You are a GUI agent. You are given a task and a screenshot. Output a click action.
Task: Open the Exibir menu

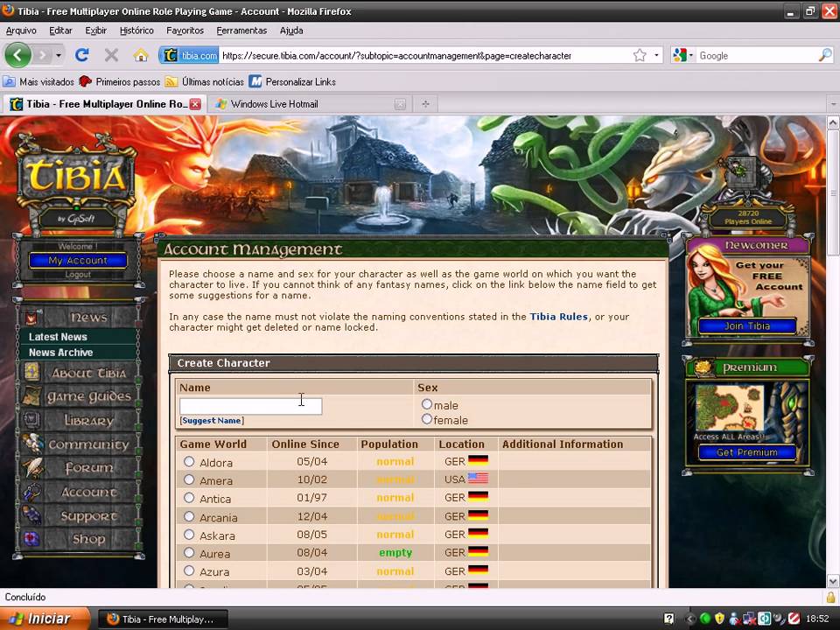96,31
